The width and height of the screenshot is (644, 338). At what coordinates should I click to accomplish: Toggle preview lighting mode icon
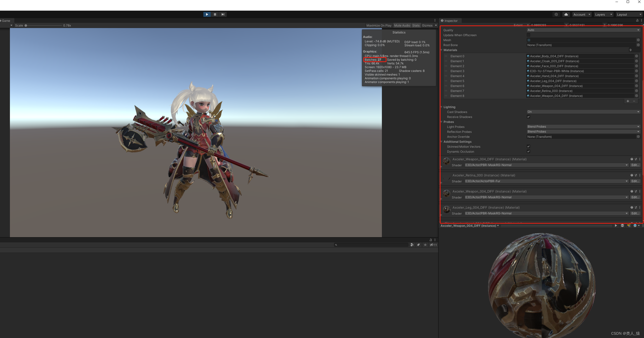pyautogui.click(x=629, y=225)
